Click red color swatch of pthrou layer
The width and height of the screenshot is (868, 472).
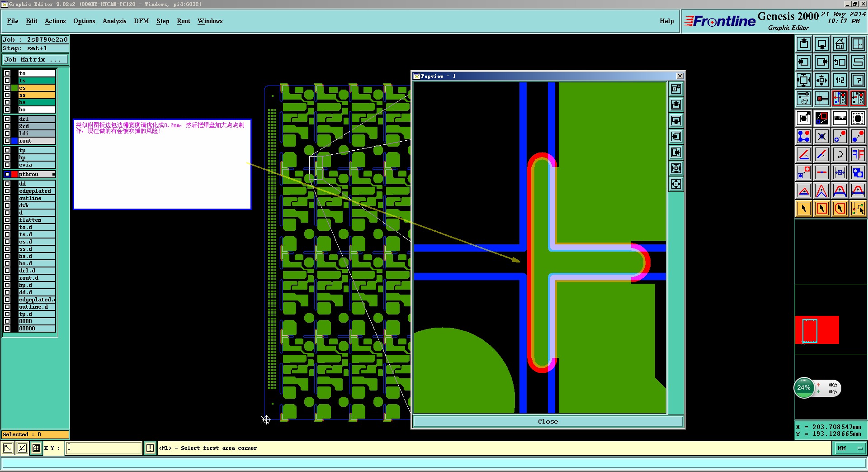(14, 174)
